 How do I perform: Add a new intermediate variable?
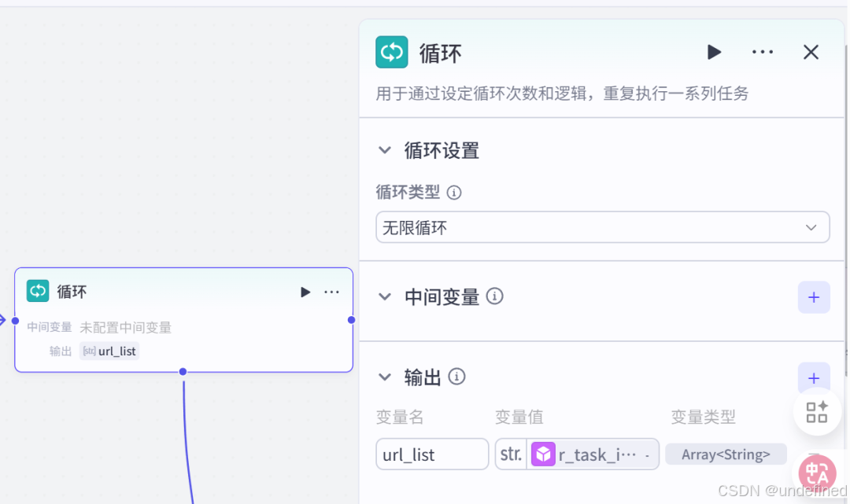click(x=813, y=297)
